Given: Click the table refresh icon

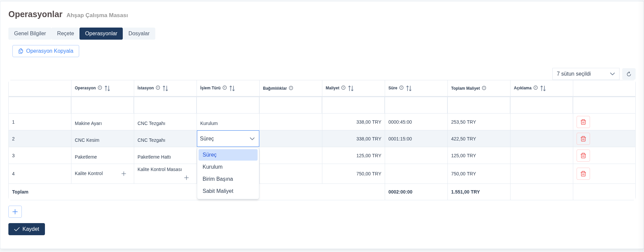Looking at the screenshot, I should pyautogui.click(x=629, y=74).
